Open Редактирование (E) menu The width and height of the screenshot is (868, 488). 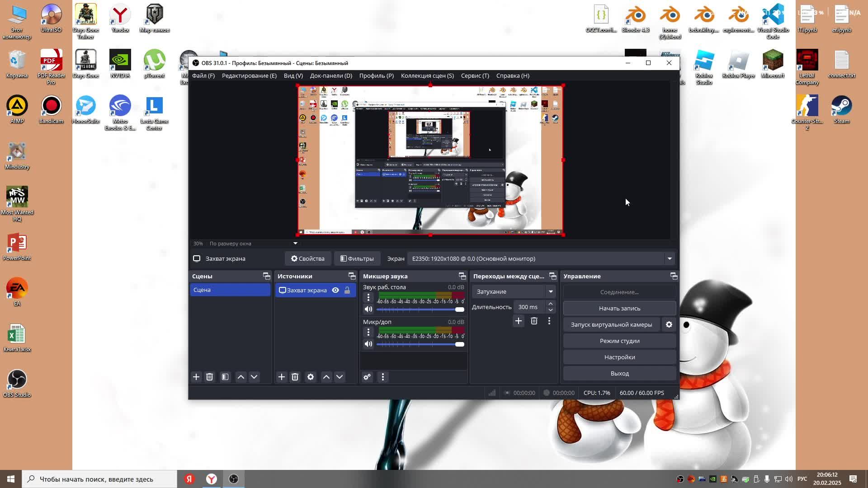(x=249, y=75)
